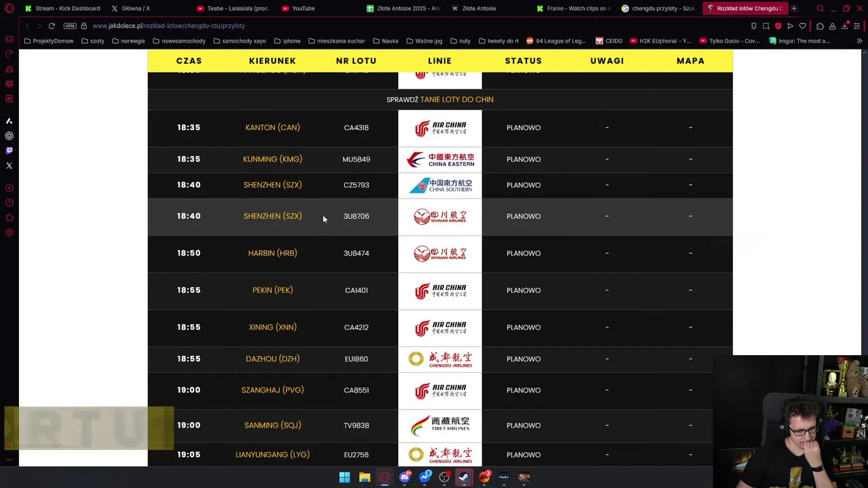Viewport: 868px width, 488px height.
Task: Open Messenger from the taskbar
Action: click(425, 477)
